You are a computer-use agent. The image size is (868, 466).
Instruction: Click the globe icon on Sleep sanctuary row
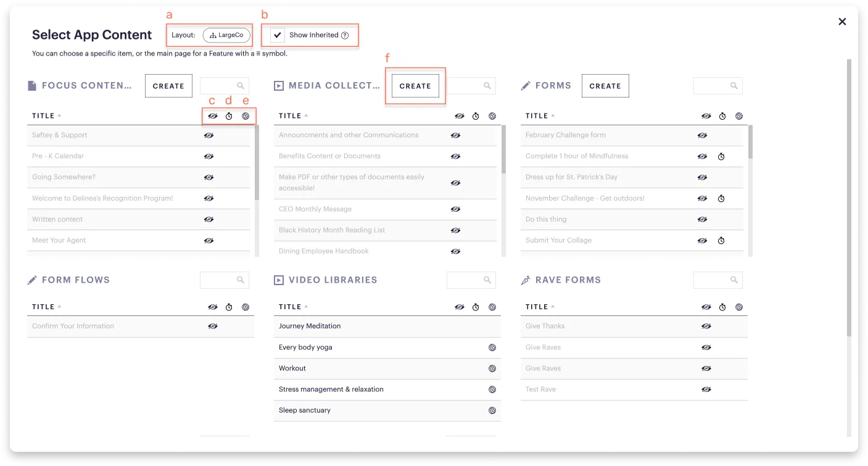pos(492,410)
